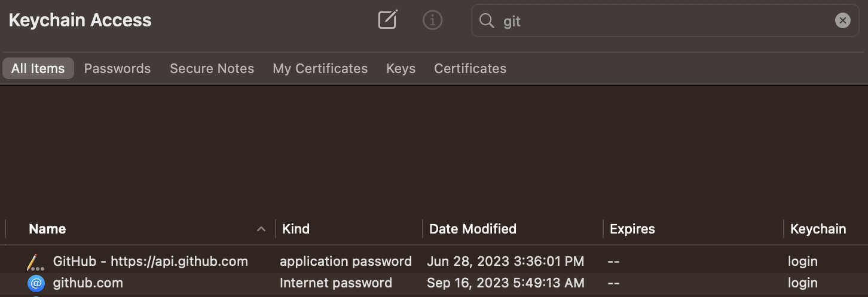
Task: Click the magnifying glass search icon
Action: point(487,21)
